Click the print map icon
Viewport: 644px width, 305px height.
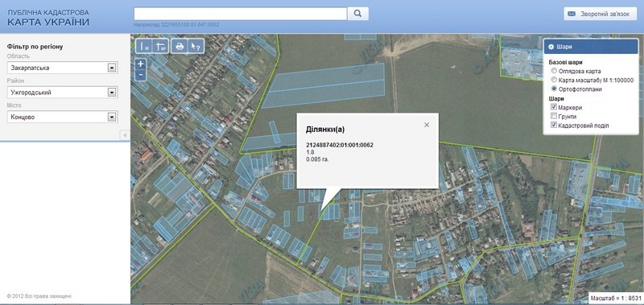tap(180, 47)
